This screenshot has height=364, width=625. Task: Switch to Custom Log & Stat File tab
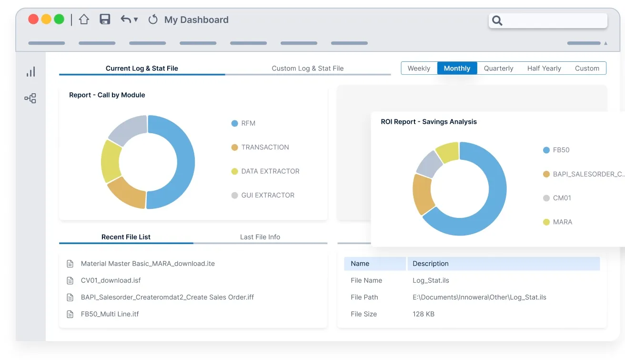pyautogui.click(x=308, y=69)
